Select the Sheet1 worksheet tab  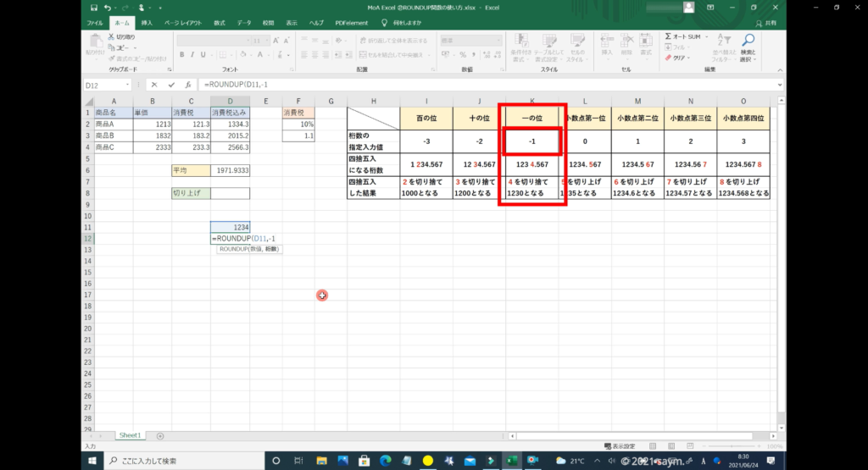[130, 435]
